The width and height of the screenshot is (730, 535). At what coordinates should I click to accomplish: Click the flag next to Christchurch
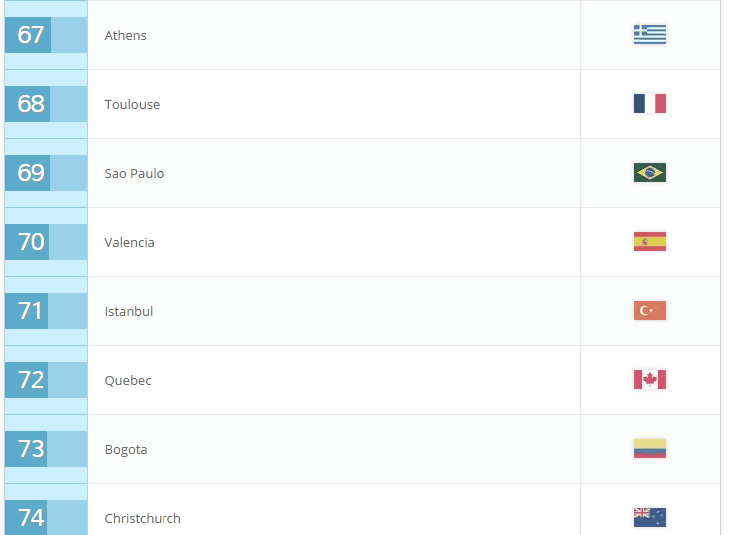point(649,517)
